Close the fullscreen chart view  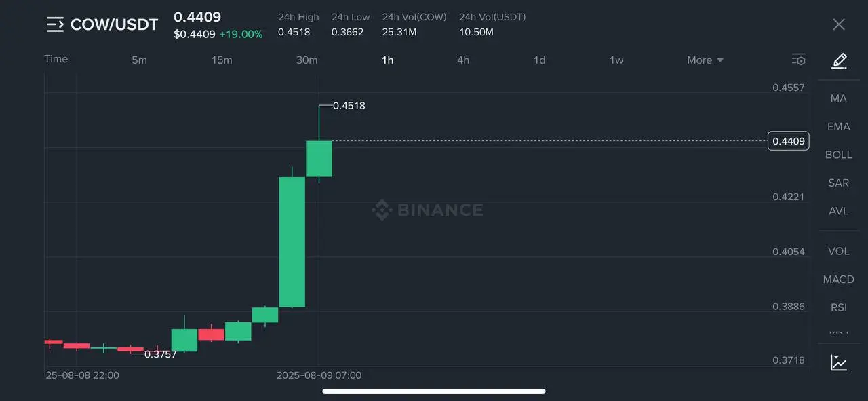pos(839,24)
